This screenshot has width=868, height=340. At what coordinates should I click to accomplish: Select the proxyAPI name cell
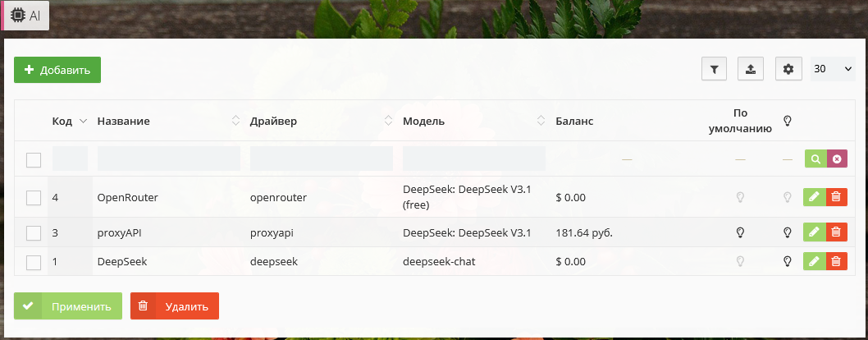pyautogui.click(x=121, y=233)
